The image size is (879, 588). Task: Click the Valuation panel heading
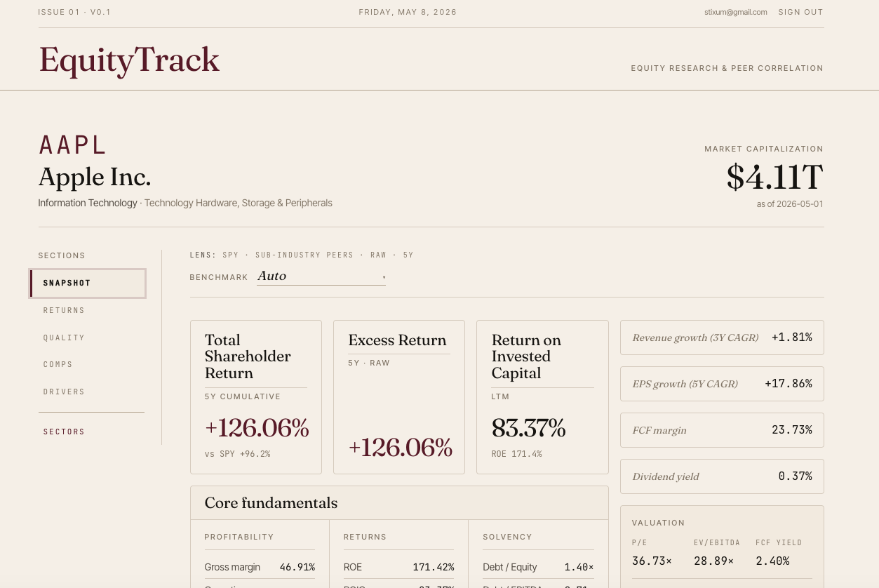click(658, 523)
